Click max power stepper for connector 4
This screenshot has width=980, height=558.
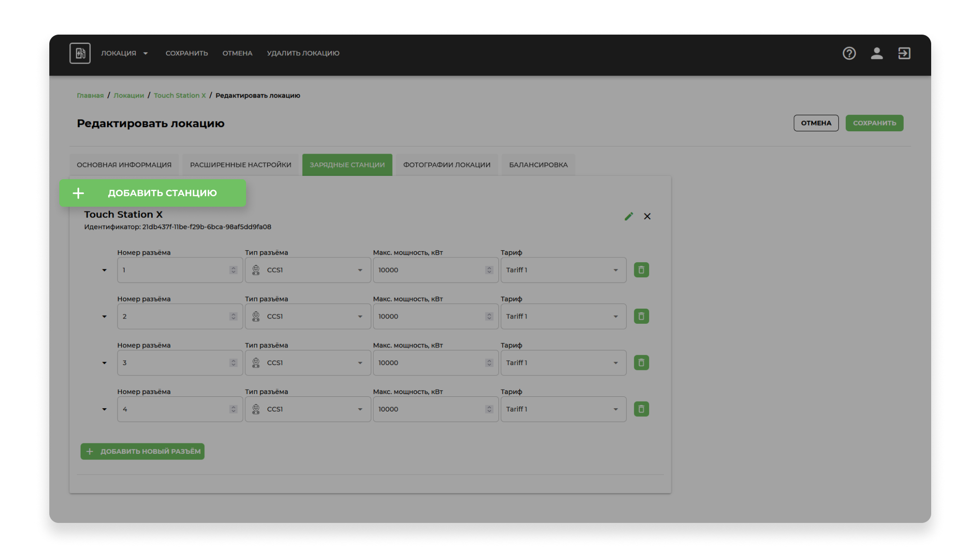tap(489, 410)
